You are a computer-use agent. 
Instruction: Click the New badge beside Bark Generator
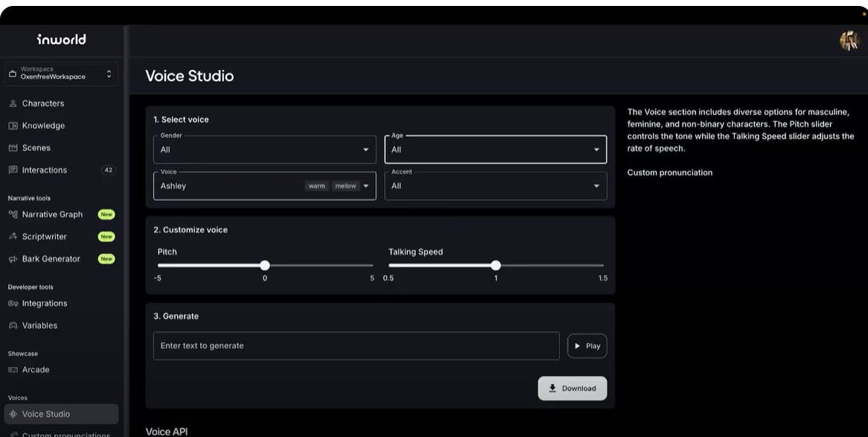point(106,258)
